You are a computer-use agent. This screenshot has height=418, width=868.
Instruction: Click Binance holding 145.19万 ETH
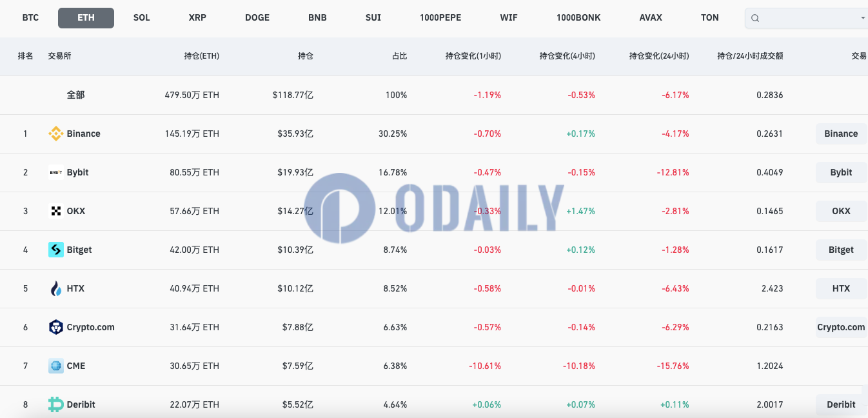(x=192, y=134)
